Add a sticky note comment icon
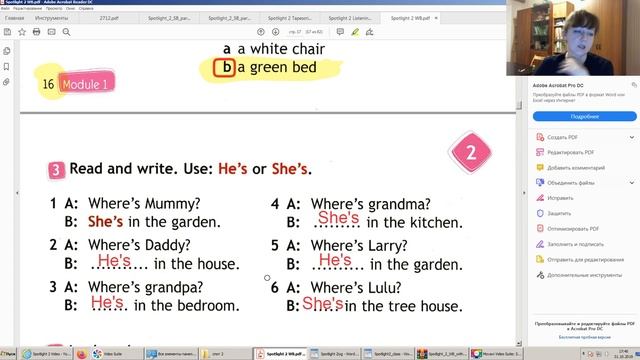The width and height of the screenshot is (640, 360). click(340, 32)
